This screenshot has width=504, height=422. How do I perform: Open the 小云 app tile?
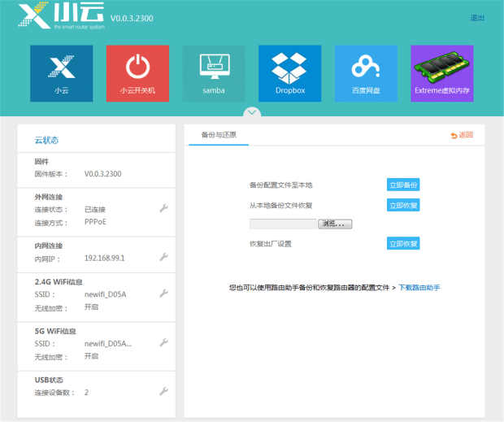click(x=62, y=73)
